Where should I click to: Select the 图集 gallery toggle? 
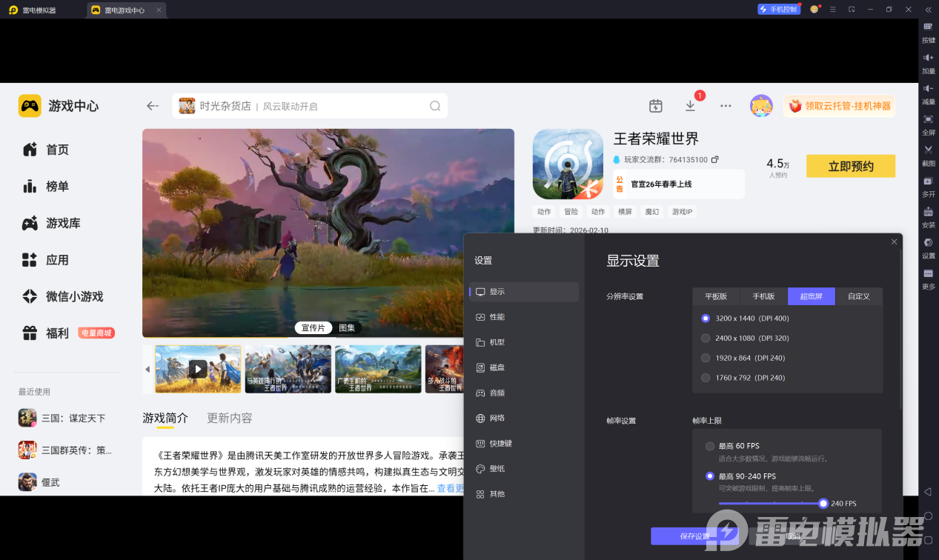coord(347,327)
